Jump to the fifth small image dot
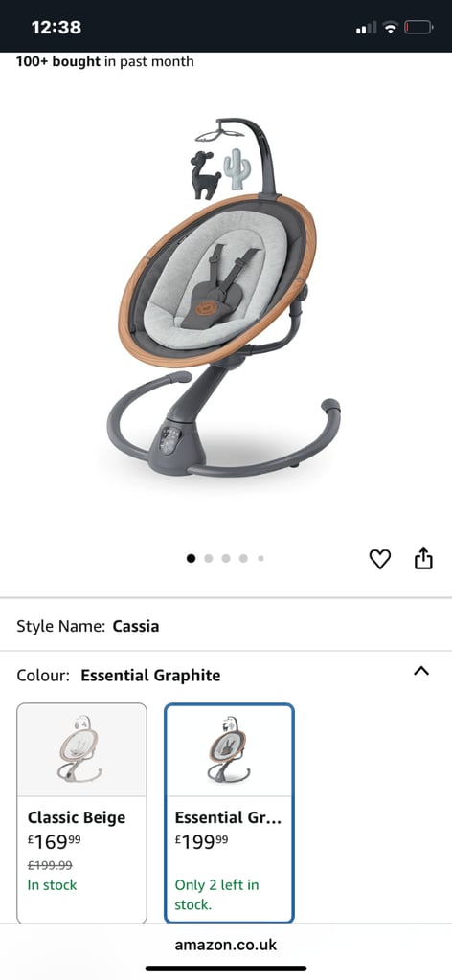Screen dimensions: 452x980 (260, 558)
